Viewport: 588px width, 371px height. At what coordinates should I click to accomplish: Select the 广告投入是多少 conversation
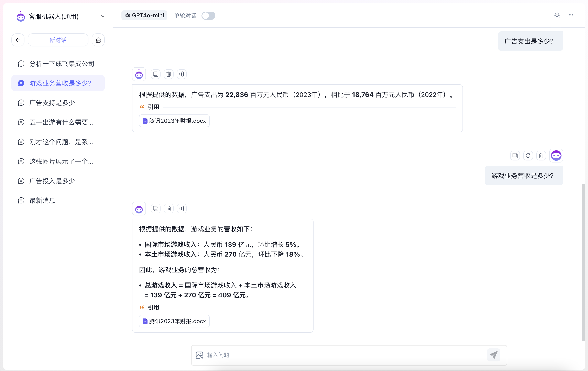pos(52,181)
